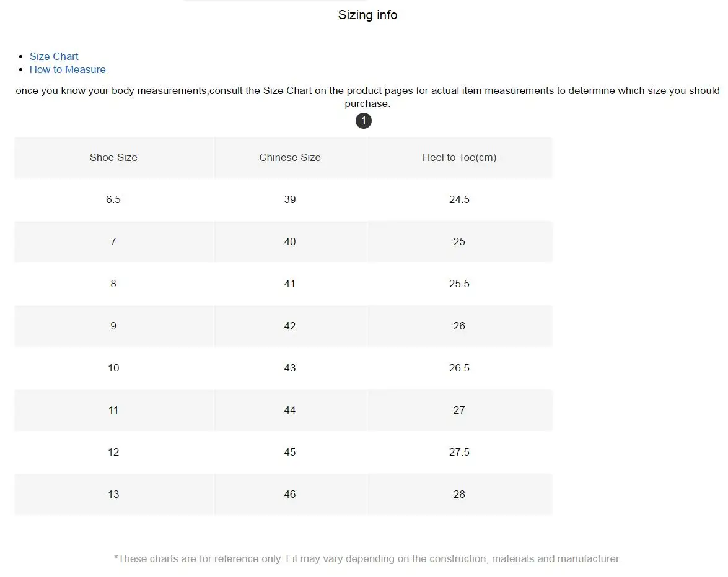This screenshot has width=728, height=577.
Task: Click the 24.5 heel to toe value
Action: click(459, 199)
